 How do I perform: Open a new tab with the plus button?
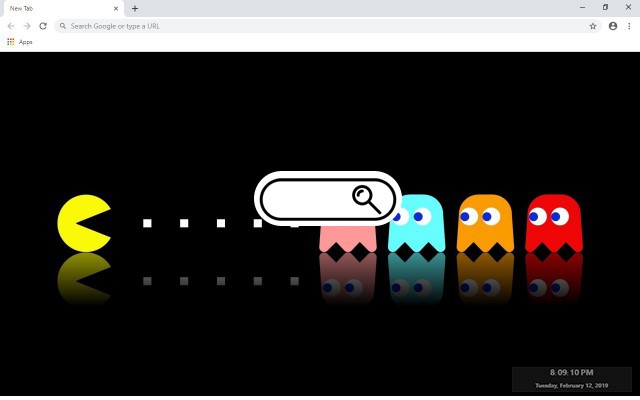click(x=135, y=8)
